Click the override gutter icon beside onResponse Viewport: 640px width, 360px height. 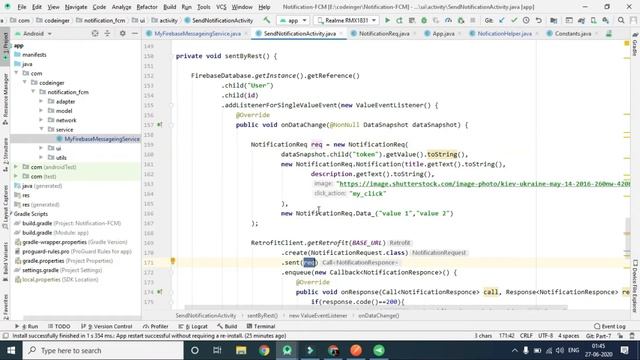[x=160, y=292]
